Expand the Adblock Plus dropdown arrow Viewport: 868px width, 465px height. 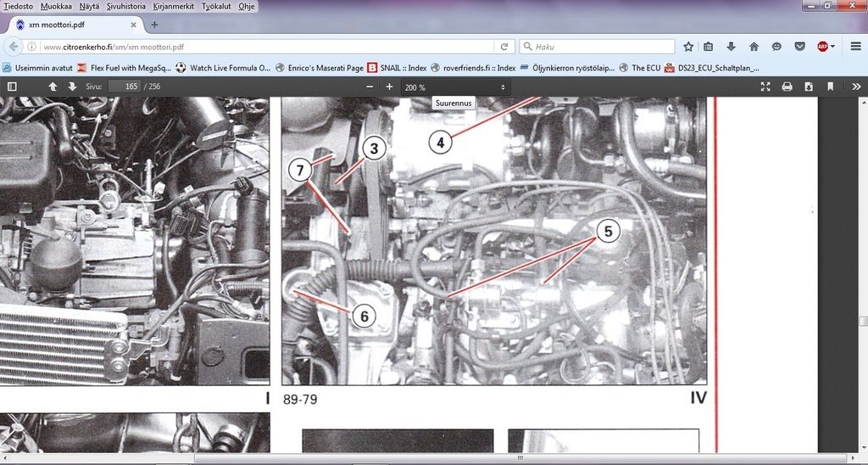832,48
